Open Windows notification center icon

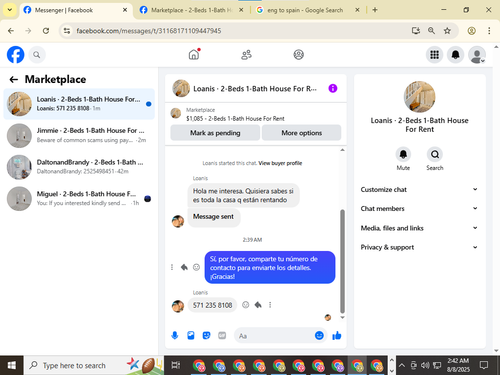tap(484, 365)
